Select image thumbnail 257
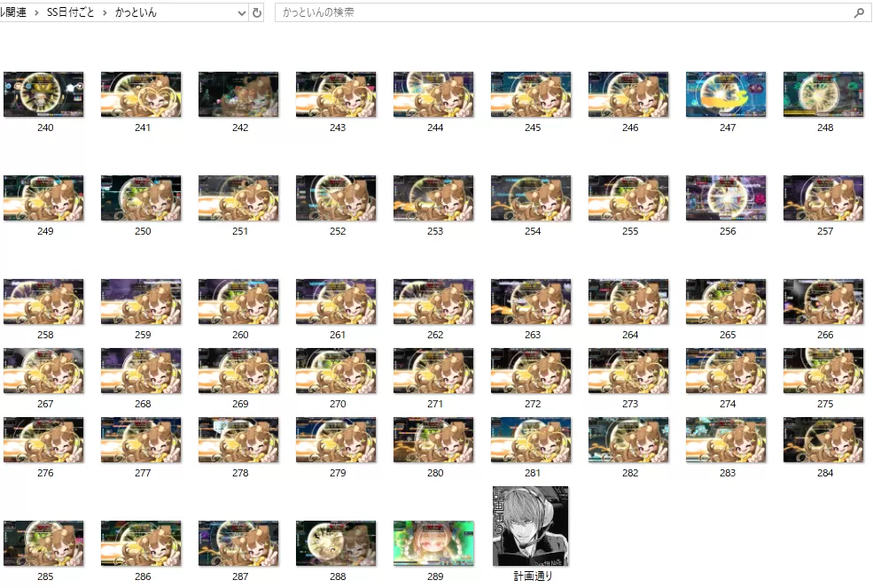 click(x=822, y=198)
